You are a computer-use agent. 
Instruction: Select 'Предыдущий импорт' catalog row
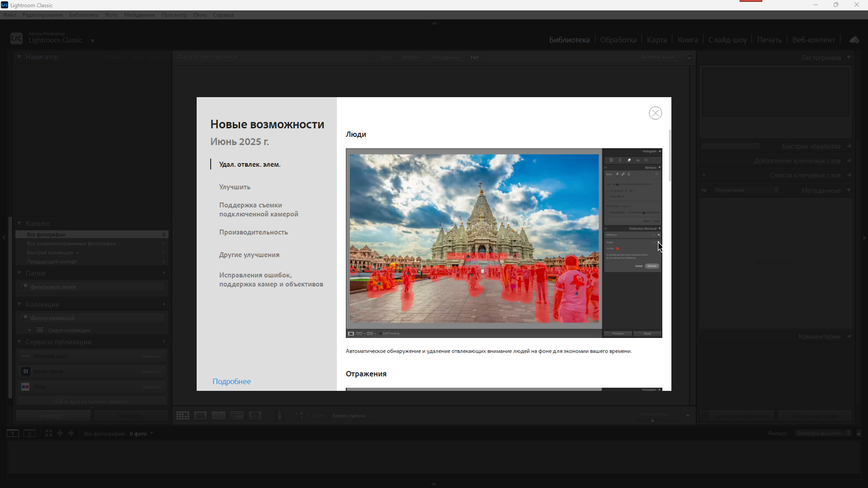[x=92, y=262]
